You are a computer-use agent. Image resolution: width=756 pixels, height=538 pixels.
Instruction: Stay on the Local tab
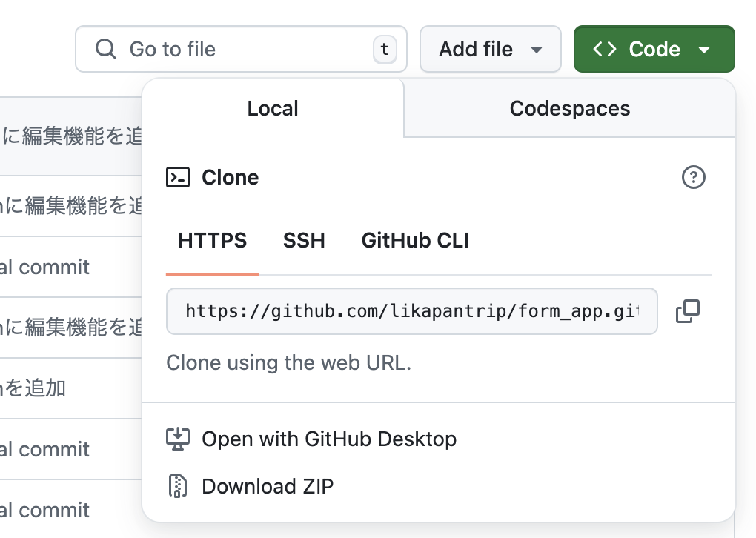[x=273, y=108]
